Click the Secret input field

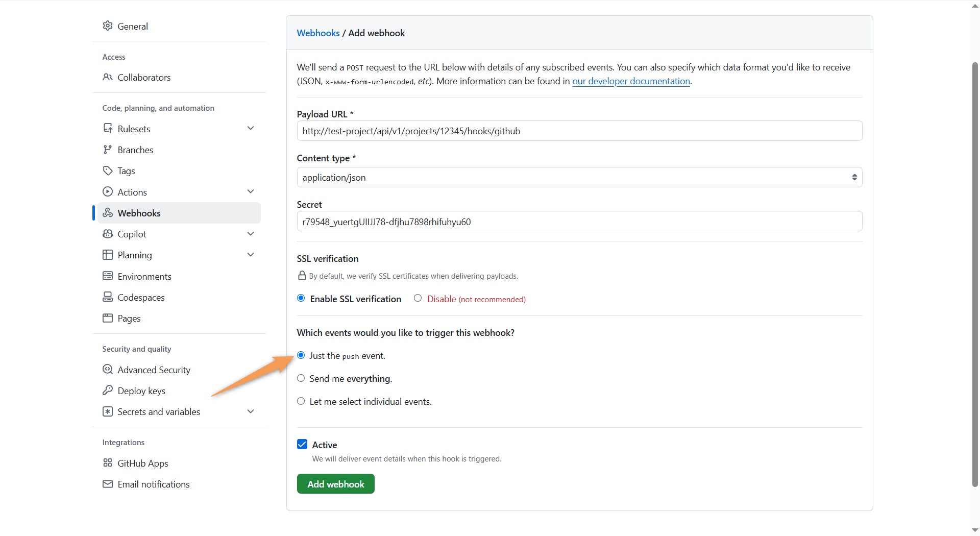579,221
